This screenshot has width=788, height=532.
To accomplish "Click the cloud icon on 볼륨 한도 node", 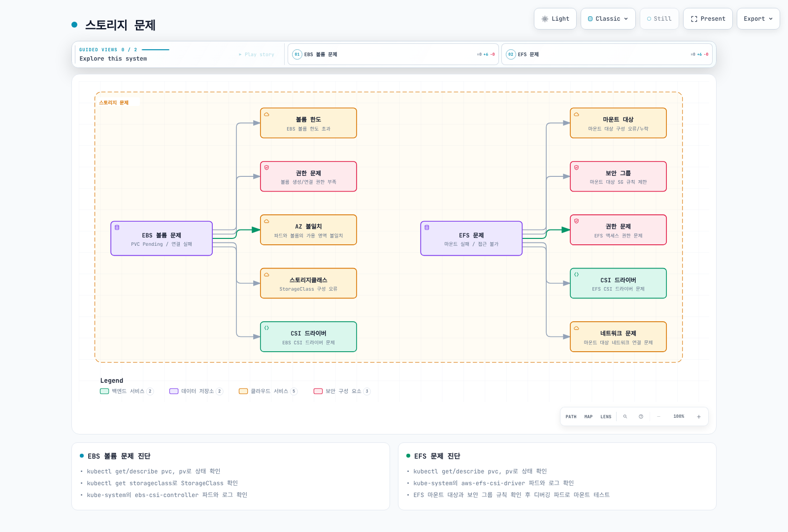I will (266, 114).
